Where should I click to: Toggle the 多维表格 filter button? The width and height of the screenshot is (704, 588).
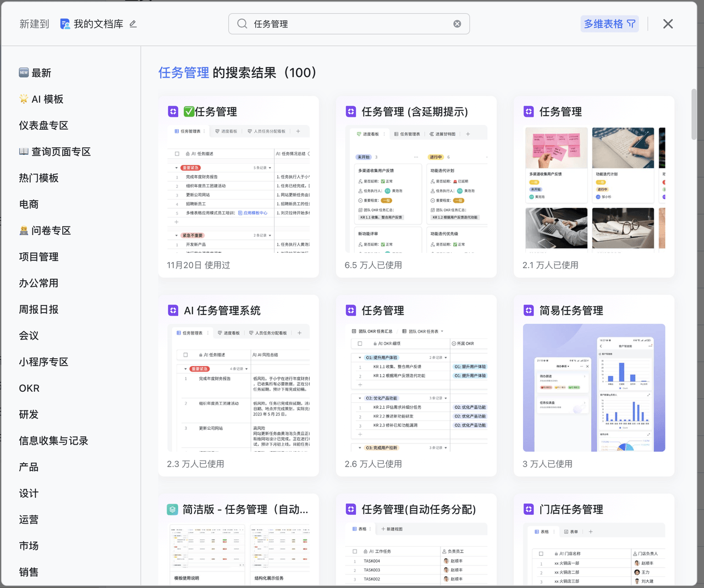coord(609,24)
